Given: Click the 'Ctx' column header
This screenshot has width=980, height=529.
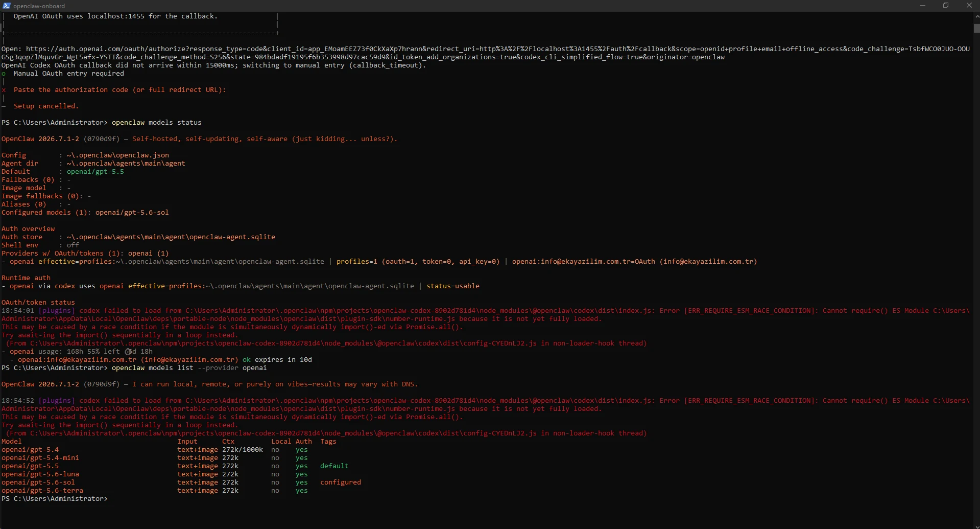Looking at the screenshot, I should pyautogui.click(x=228, y=442).
